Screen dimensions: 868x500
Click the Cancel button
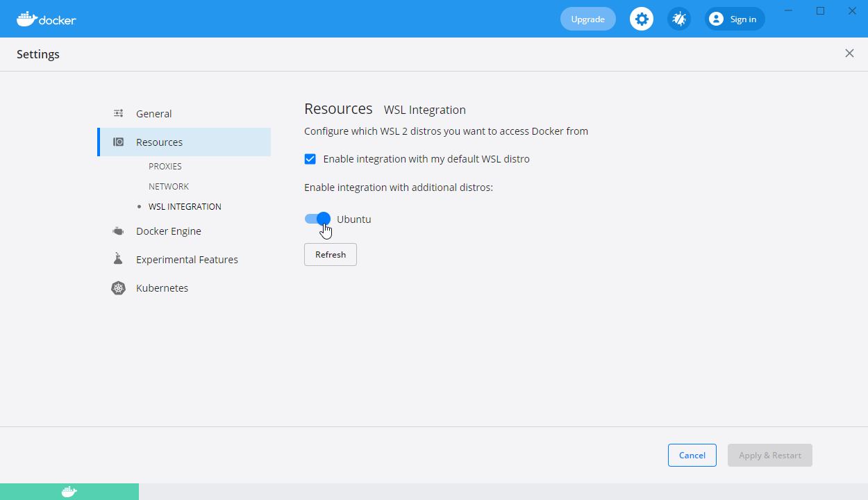point(692,455)
